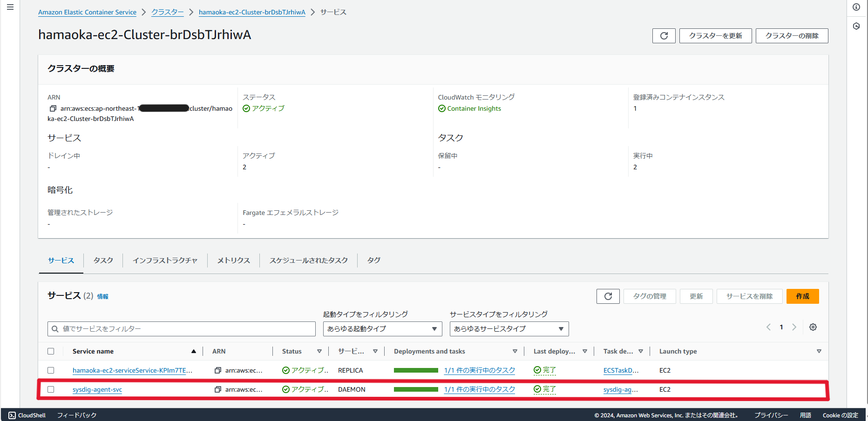Click the orange 作成 button
The height and width of the screenshot is (421, 868).
(803, 296)
